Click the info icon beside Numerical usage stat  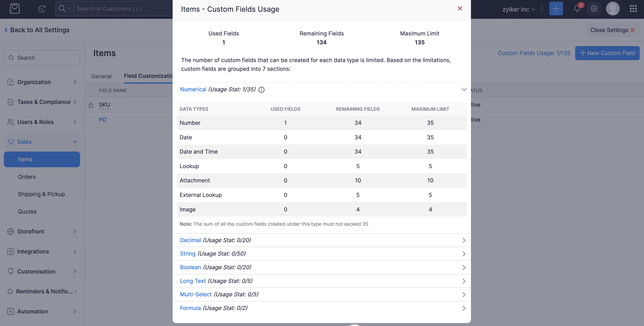[x=261, y=90]
